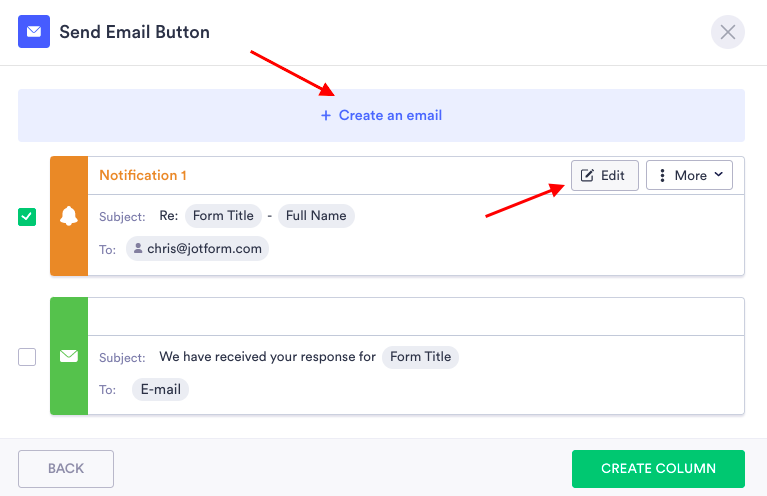Click the pencil icon on Edit button
Image resolution: width=767 pixels, height=496 pixels.
587,175
